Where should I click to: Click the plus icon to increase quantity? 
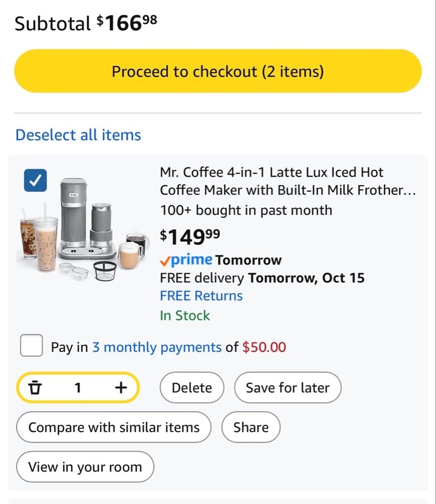click(121, 388)
